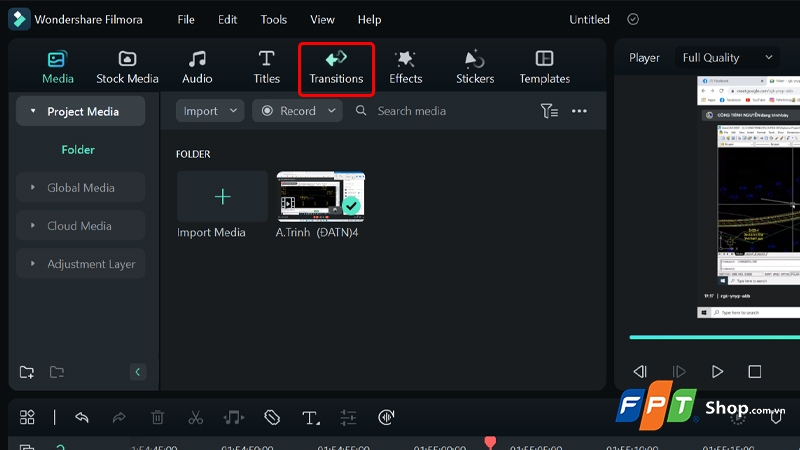Open the Transitions tab

point(336,67)
